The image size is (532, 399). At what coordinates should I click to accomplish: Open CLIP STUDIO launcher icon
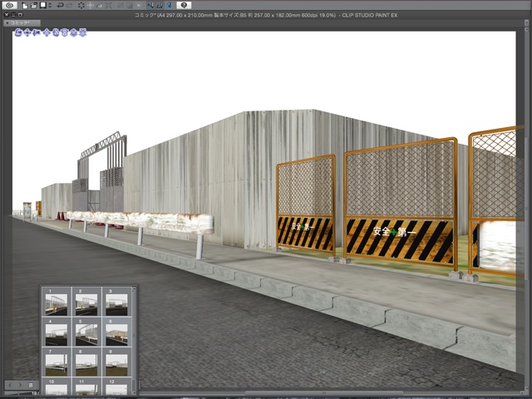point(9,5)
